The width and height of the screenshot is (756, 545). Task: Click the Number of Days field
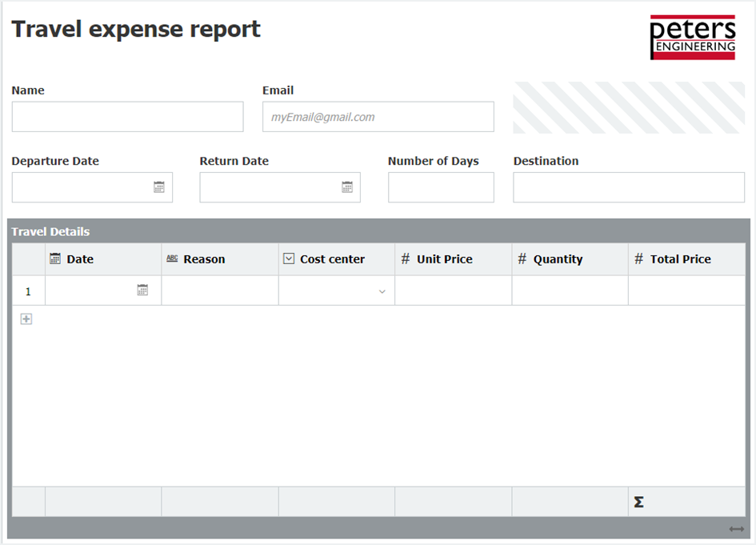coord(441,187)
